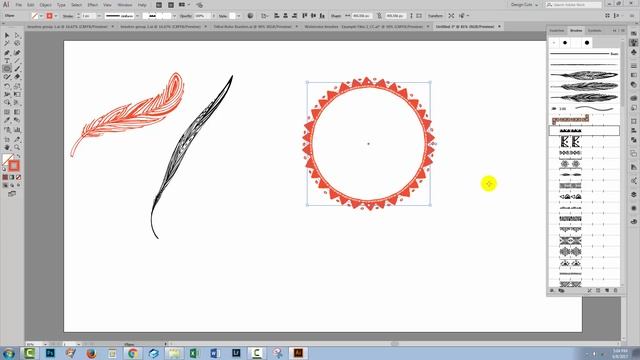
Task: Open the File menu
Action: [19, 5]
